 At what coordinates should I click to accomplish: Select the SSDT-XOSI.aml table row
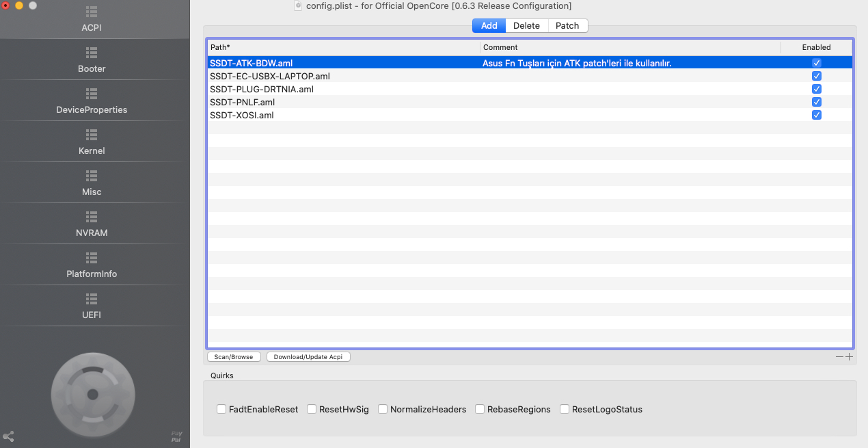coord(342,115)
